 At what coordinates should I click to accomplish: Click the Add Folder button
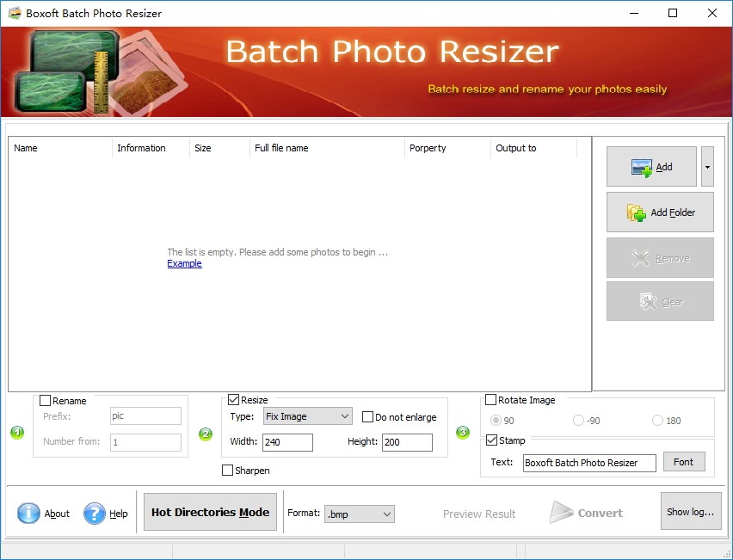(660, 212)
